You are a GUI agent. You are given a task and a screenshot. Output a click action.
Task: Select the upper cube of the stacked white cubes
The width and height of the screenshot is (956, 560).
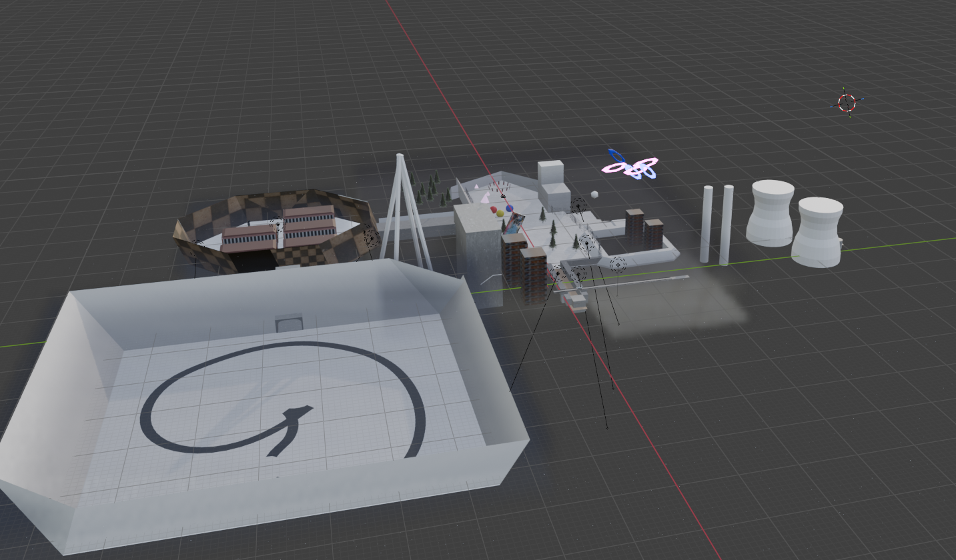pos(551,172)
